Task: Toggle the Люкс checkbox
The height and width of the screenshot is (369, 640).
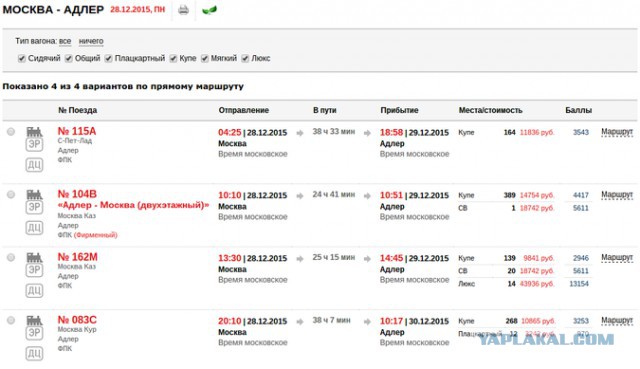Action: [245, 58]
